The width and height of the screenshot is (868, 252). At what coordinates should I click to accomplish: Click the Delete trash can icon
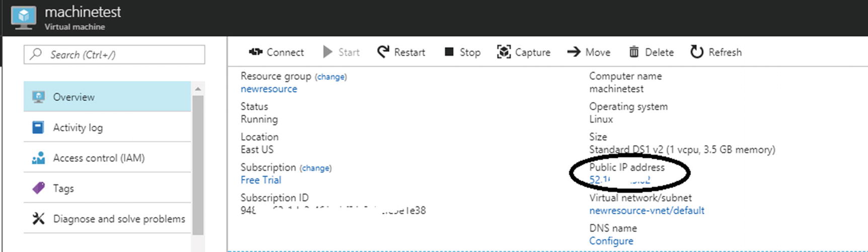634,52
